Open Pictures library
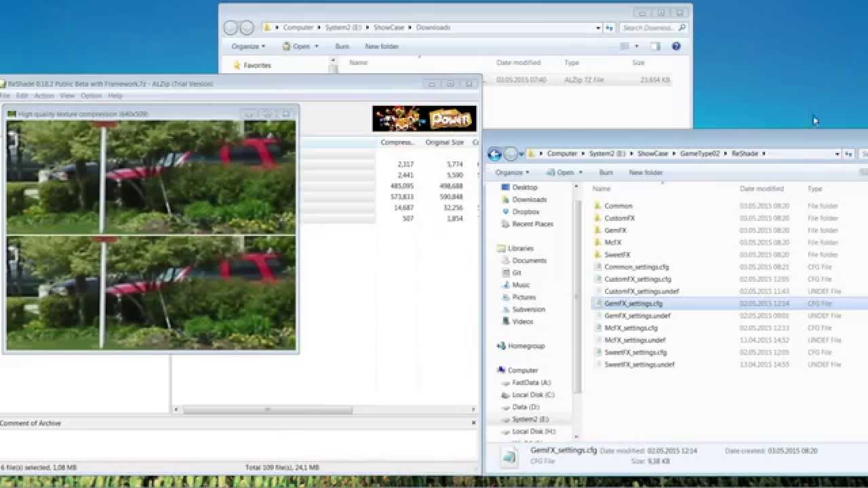 tap(524, 297)
